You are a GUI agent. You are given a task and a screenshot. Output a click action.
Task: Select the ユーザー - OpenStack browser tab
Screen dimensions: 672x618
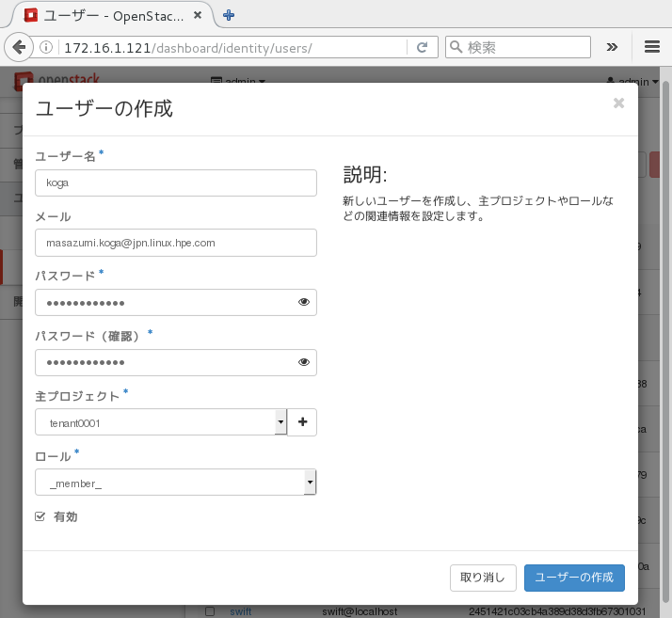tap(113, 15)
